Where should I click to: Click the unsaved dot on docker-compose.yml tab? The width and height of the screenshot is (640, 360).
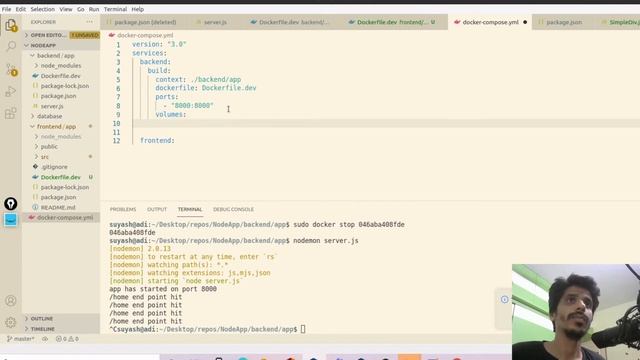525,22
